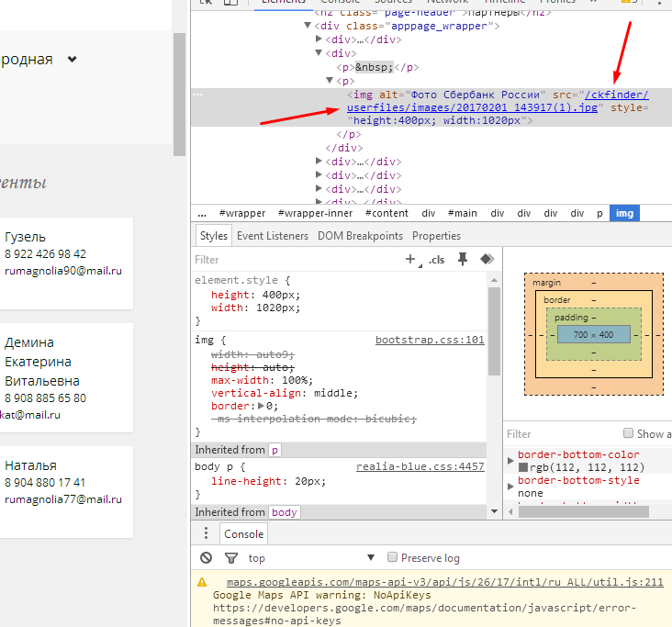Click the chevron next to родная
The height and width of the screenshot is (627, 672).
(72, 59)
